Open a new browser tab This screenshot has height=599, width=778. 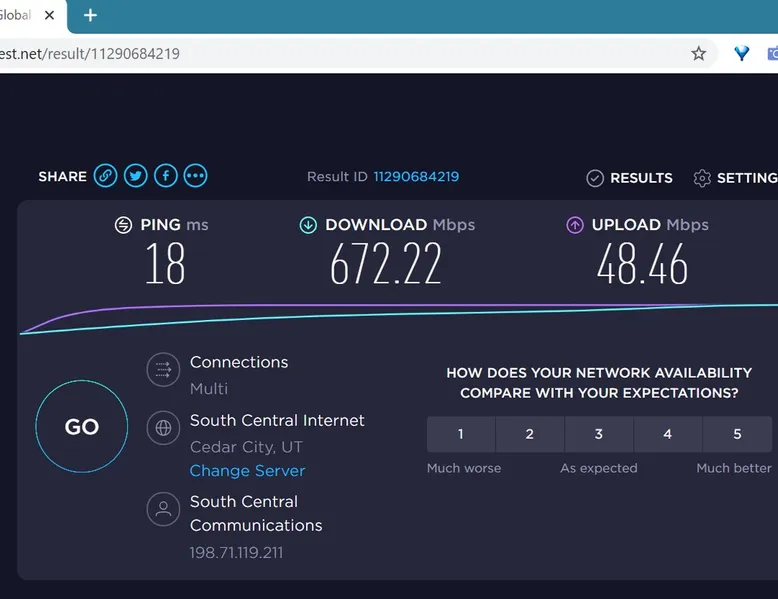point(91,16)
